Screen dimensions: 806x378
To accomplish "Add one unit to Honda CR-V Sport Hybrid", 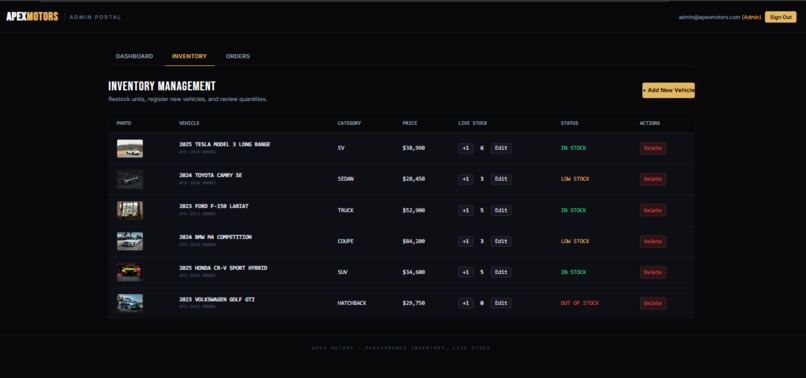I will 465,272.
